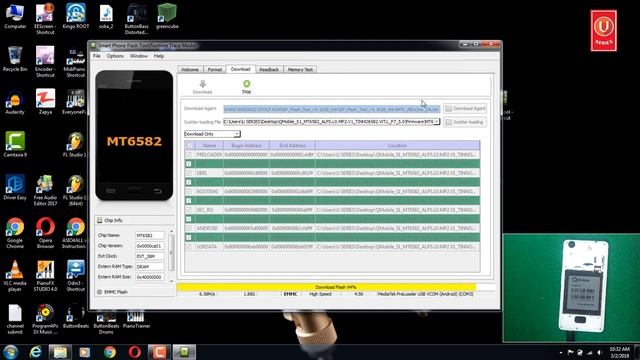Open the greencube desktop icon
The image size is (640, 360).
pyautogui.click(x=167, y=16)
